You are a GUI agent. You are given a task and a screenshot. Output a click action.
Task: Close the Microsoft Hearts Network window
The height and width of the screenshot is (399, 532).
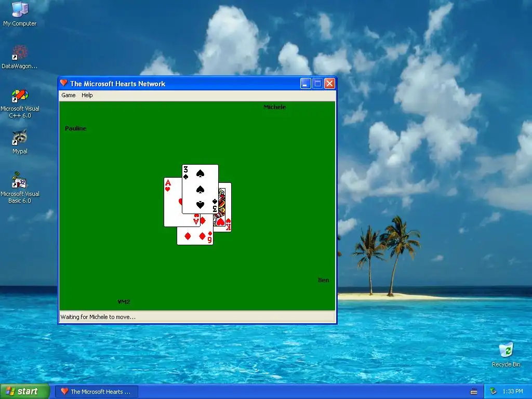(329, 84)
